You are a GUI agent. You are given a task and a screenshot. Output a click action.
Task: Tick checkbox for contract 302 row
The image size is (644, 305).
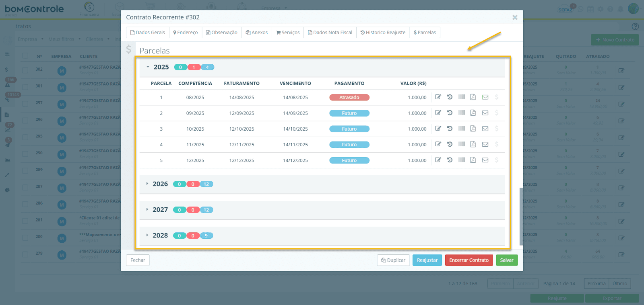point(25,70)
